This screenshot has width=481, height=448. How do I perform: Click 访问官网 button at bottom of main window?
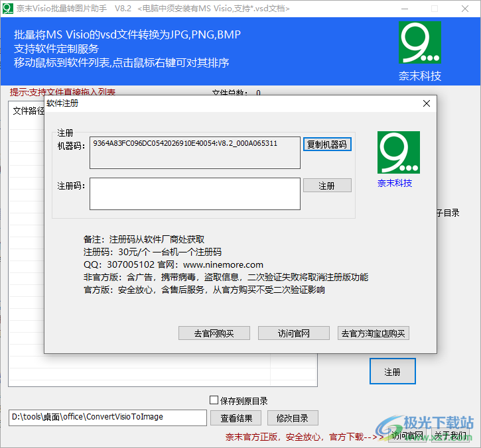pyautogui.click(x=407, y=435)
